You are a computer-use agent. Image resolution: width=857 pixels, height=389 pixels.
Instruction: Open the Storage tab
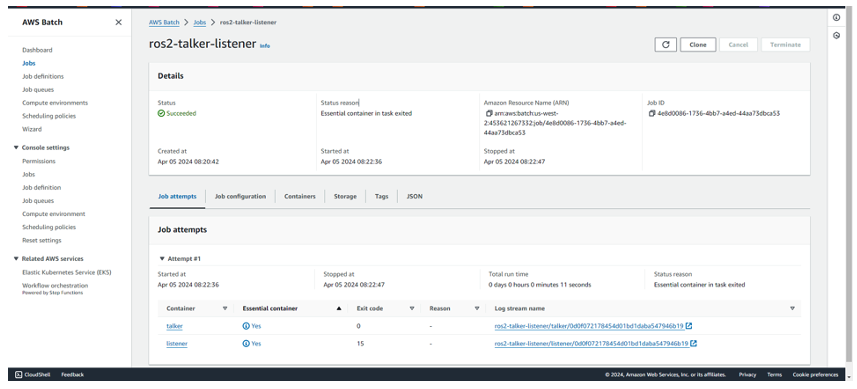tap(345, 196)
